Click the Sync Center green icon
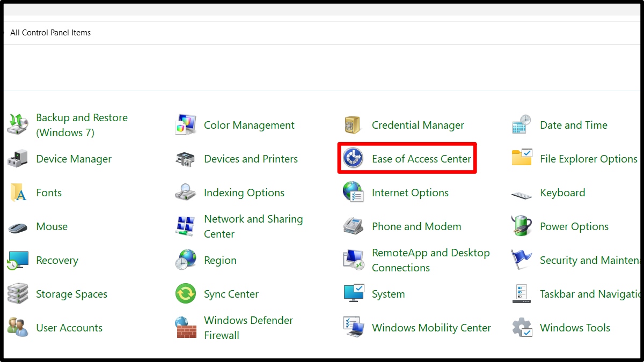The width and height of the screenshot is (644, 362). 186,294
